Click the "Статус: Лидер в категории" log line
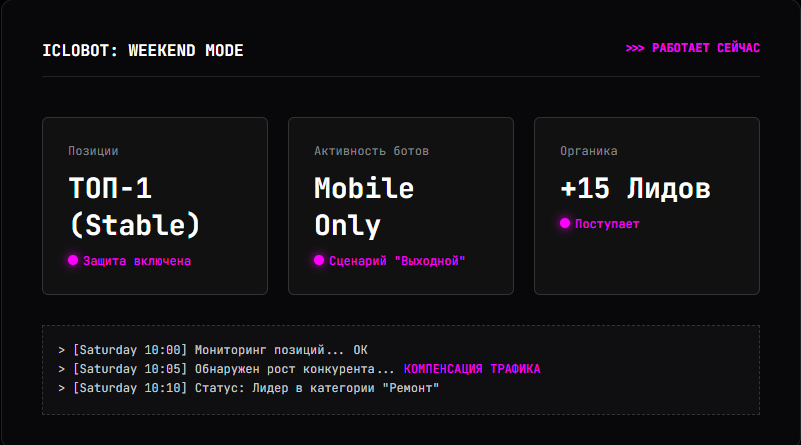Viewport: 801px width, 445px height. pos(317,388)
